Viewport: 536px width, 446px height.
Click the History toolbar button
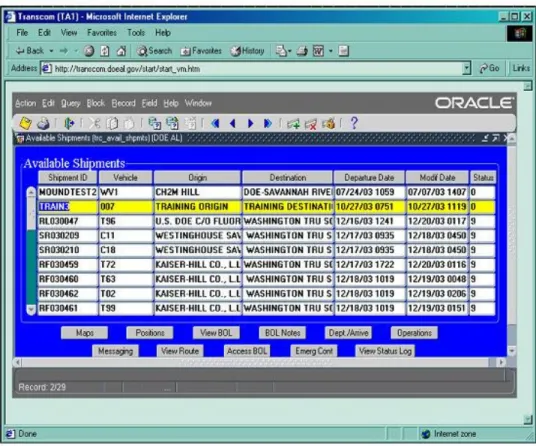pos(247,51)
